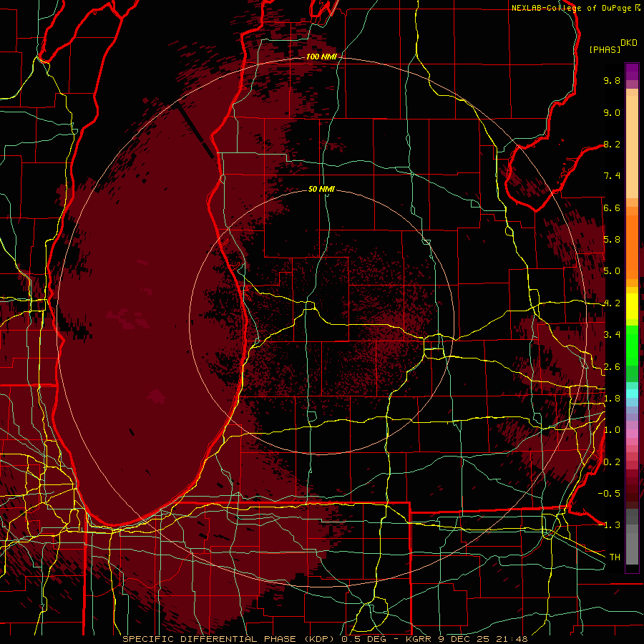
Task: Pick the bright green band on the color bar
Action: coord(632,345)
